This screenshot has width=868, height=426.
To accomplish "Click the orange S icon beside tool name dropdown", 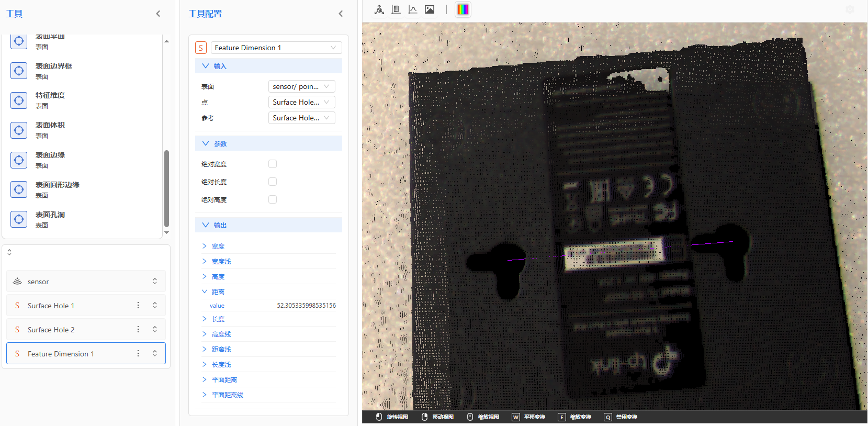I will click(201, 48).
